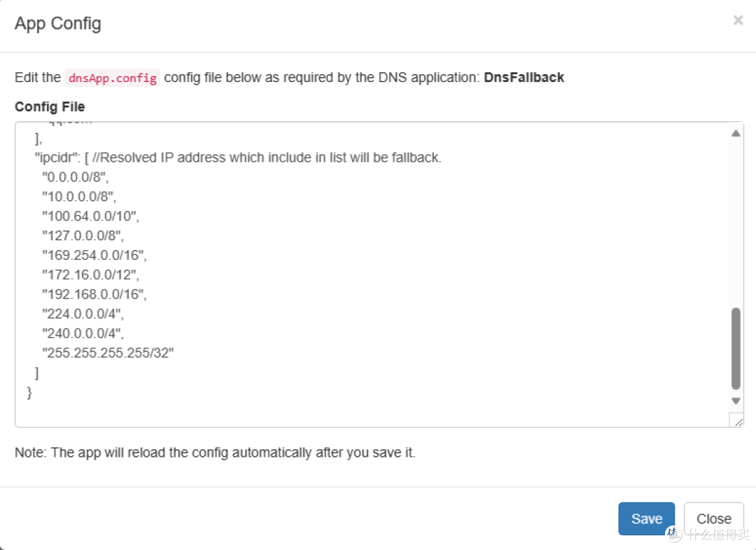756x550 pixels.
Task: Close the App Config dialog with X
Action: pos(738,21)
